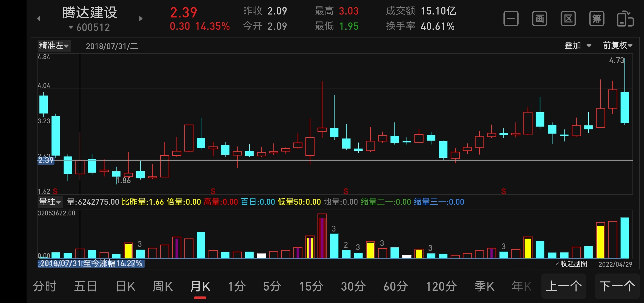
Task: Open the 量柱 volume indicator dropdown
Action: [50, 202]
